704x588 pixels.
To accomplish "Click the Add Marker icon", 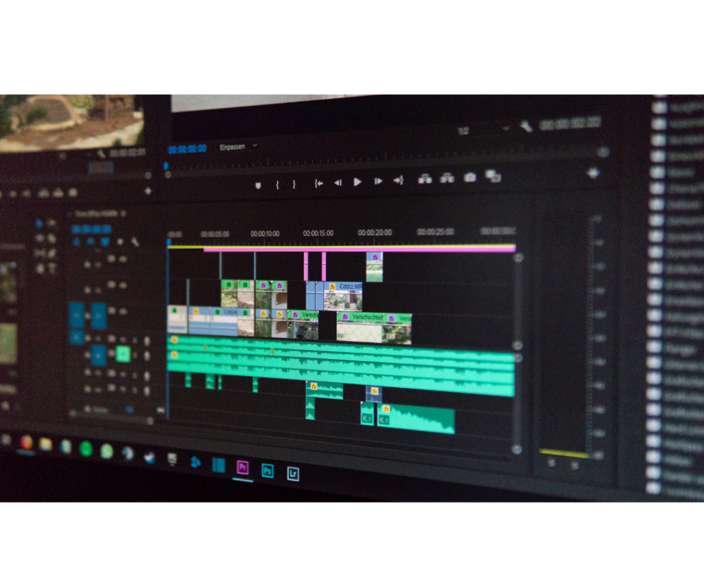I will (x=258, y=185).
